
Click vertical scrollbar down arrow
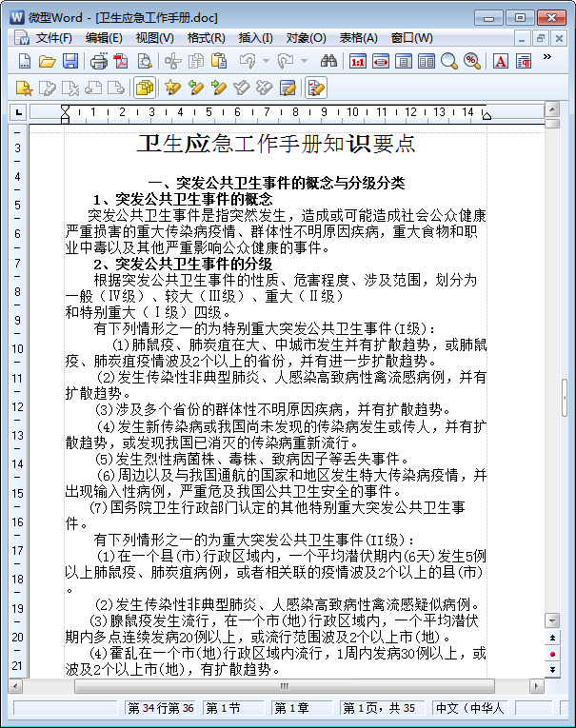click(x=552, y=620)
